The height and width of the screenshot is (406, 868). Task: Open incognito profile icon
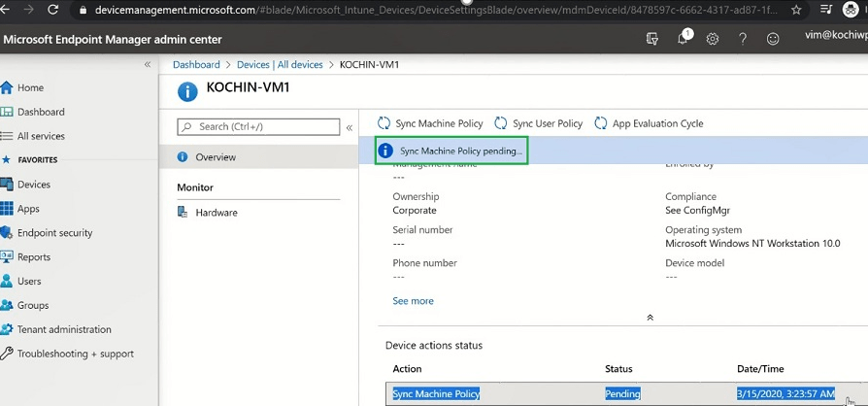[851, 9]
